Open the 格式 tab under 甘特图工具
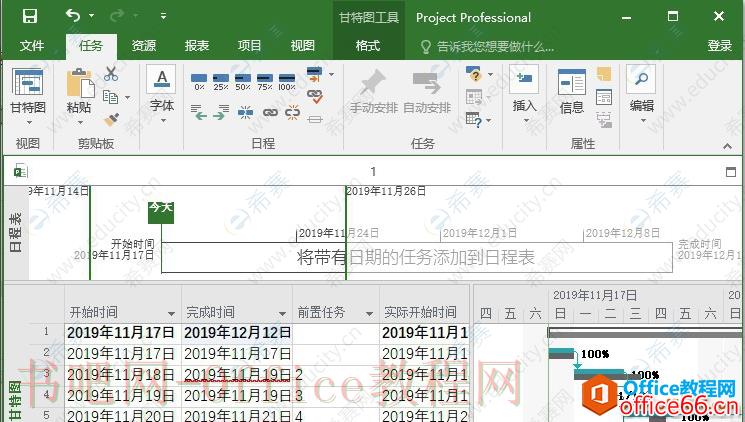745x422 pixels. (368, 46)
